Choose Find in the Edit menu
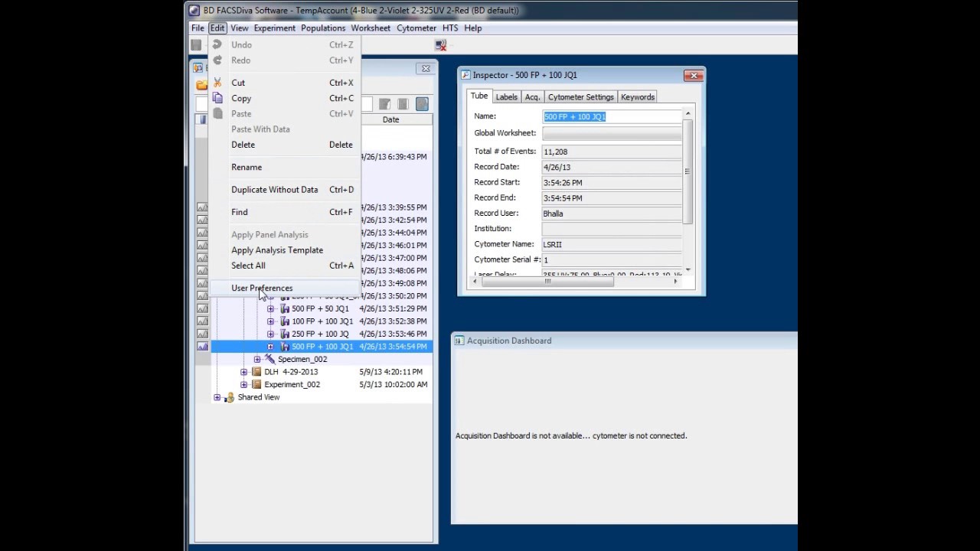 [284, 212]
